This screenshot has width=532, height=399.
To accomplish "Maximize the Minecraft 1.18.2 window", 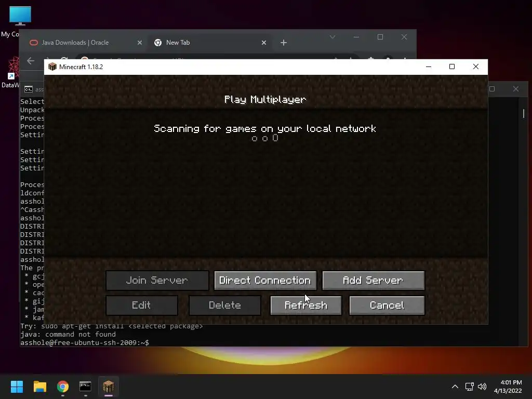I will [452, 66].
